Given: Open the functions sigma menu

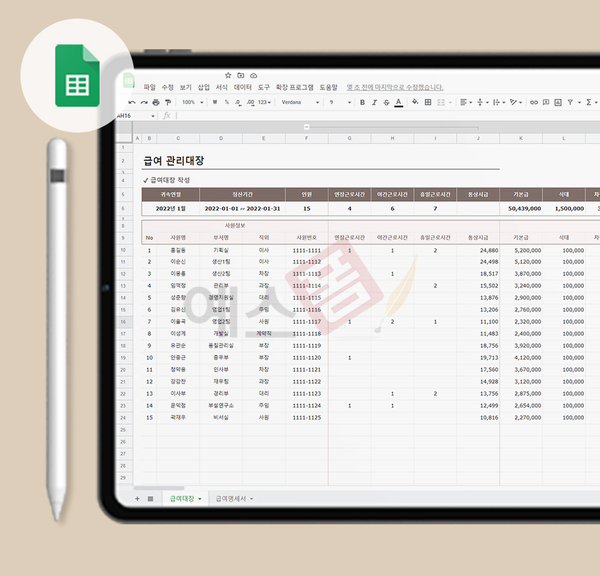Looking at the screenshot, I should (x=589, y=102).
